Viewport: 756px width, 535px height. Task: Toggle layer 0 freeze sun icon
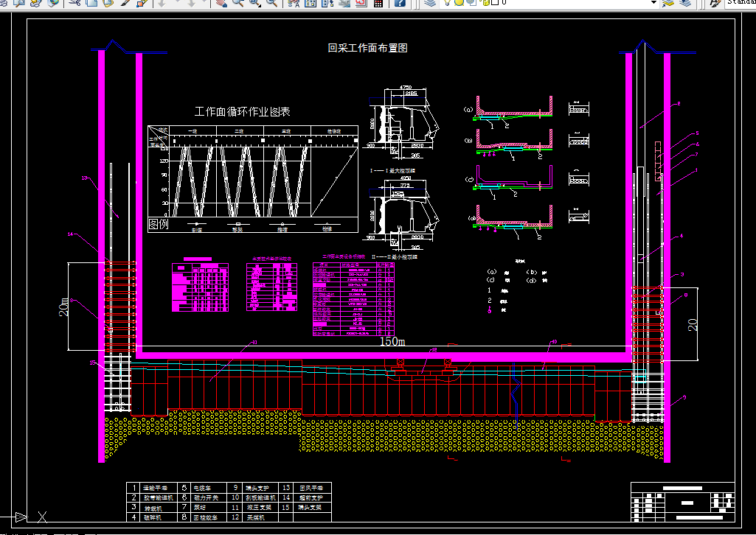pos(459,2)
